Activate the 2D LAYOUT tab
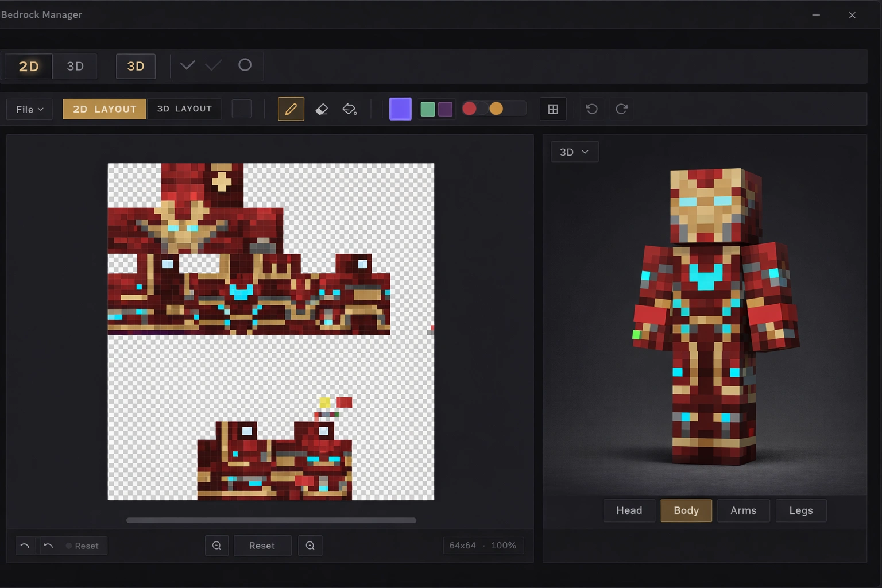Screen dimensions: 882x588 (105, 109)
